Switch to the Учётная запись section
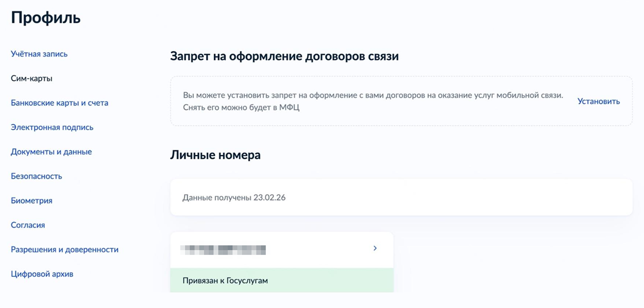Viewport: 644px width, 308px height. 39,54
